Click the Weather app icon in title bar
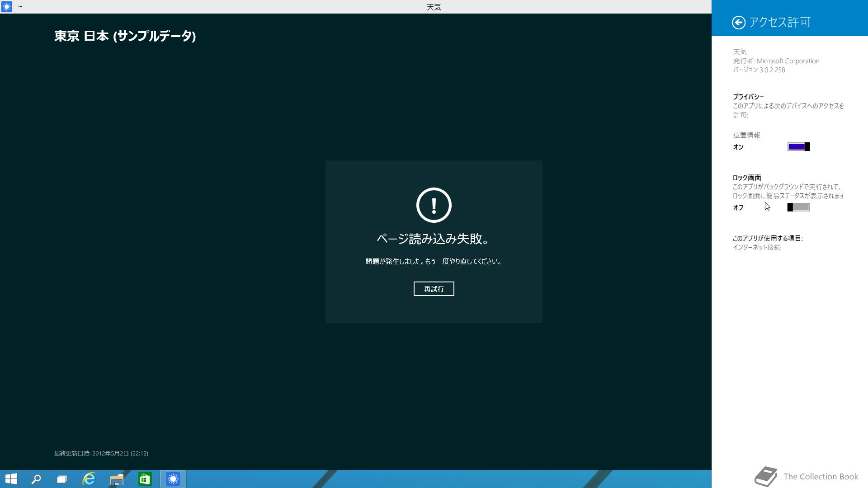The image size is (868, 488). (x=6, y=7)
